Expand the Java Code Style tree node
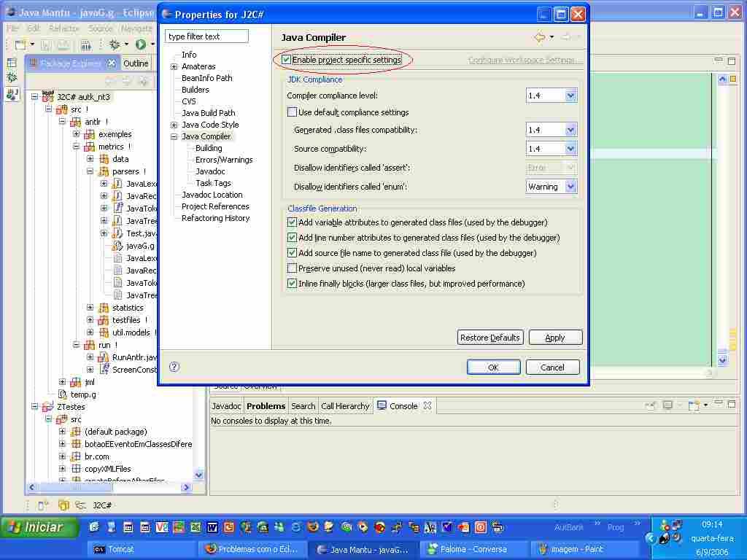The height and width of the screenshot is (560, 747). 174,125
